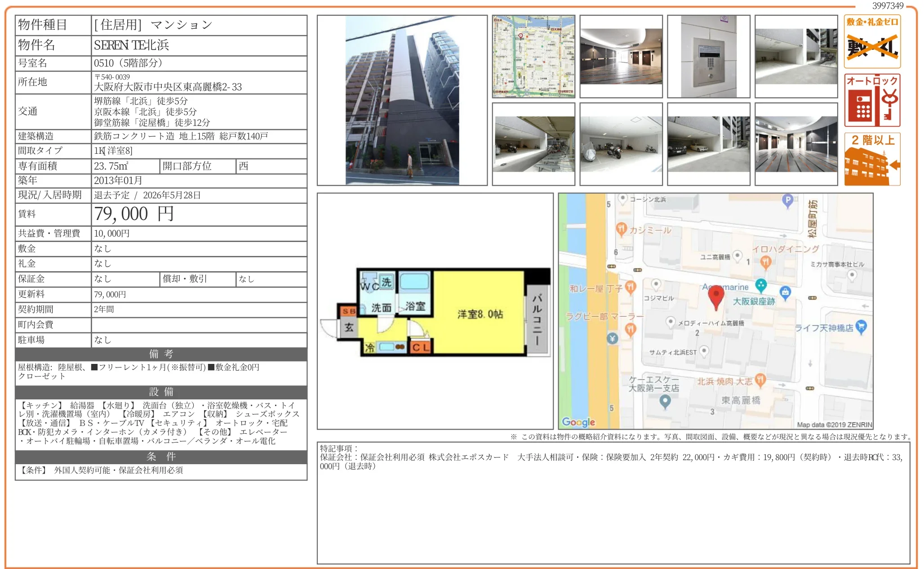Click the 大阪銀座跡 map label

point(754,301)
